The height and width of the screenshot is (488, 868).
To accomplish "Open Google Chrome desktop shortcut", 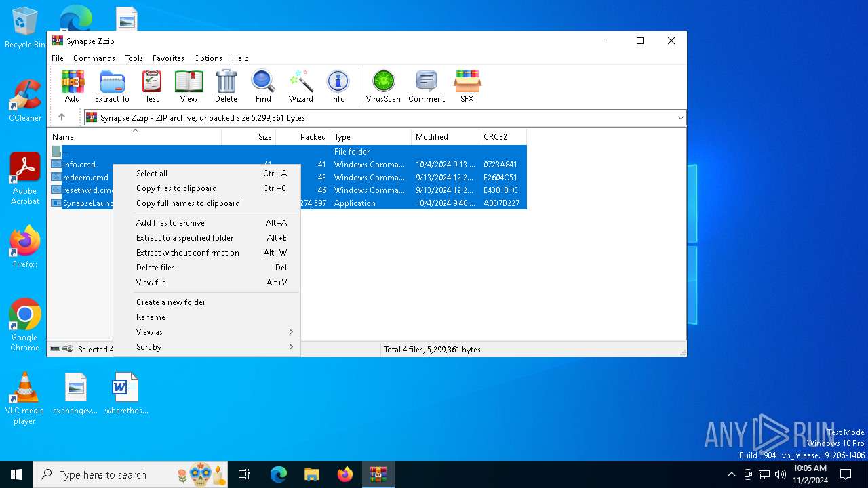I will pos(24,325).
